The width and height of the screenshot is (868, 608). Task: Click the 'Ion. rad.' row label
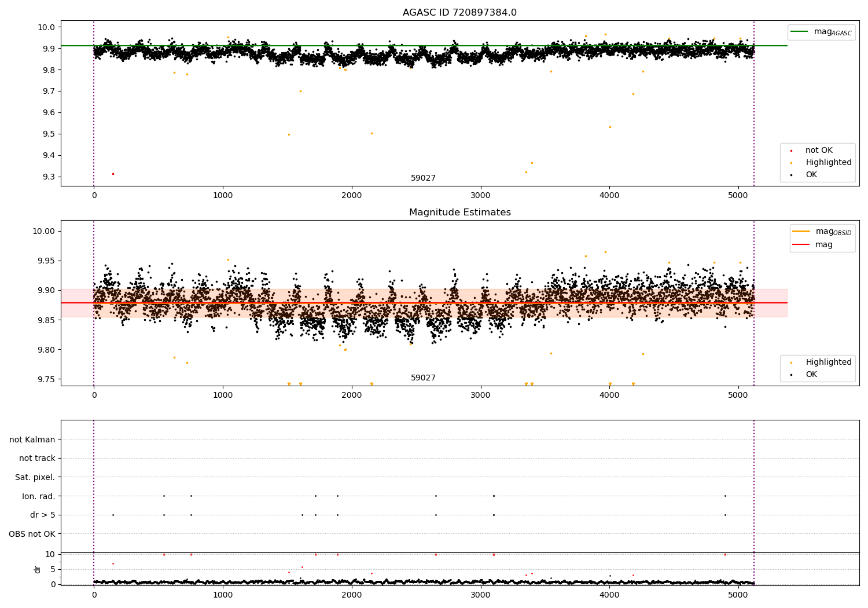[39, 496]
